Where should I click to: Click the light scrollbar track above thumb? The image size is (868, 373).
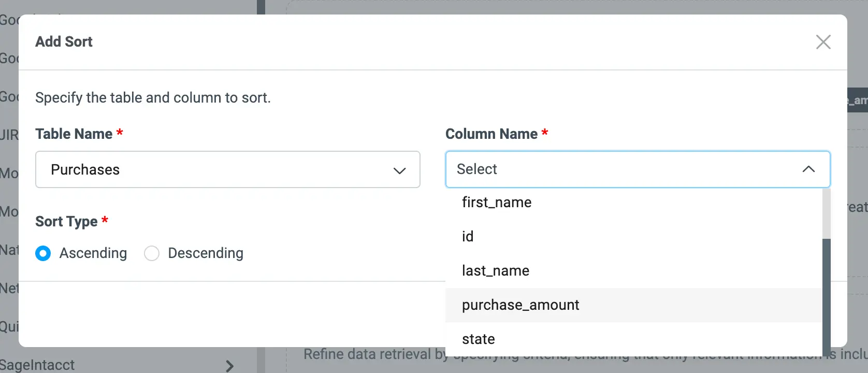(x=826, y=212)
